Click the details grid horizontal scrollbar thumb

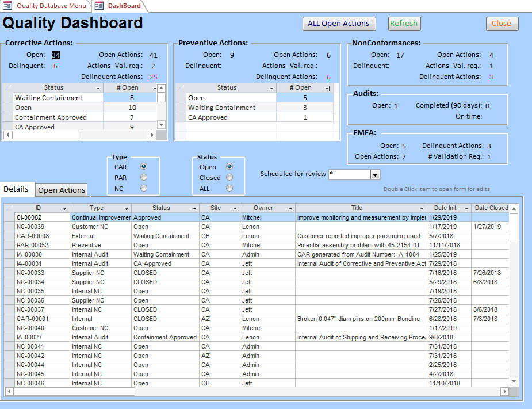(x=74, y=391)
